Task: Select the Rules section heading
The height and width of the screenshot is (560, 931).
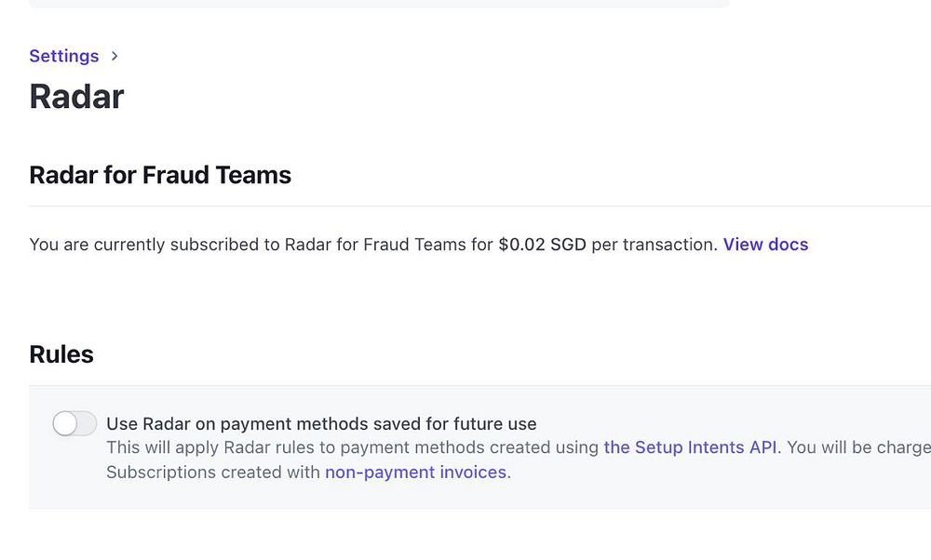Action: 61,354
